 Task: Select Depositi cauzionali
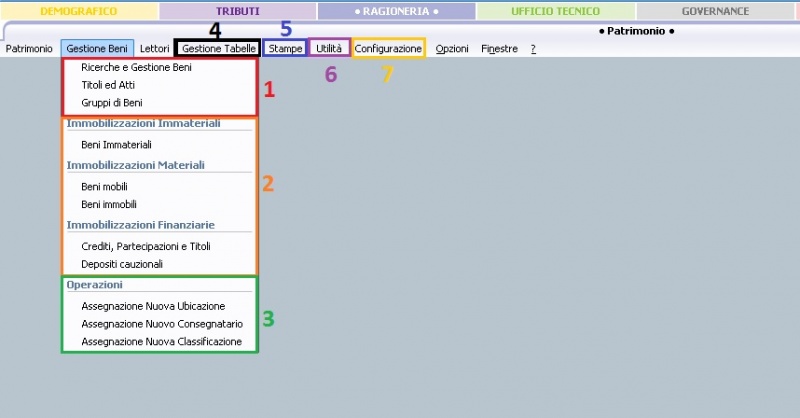[x=122, y=264]
